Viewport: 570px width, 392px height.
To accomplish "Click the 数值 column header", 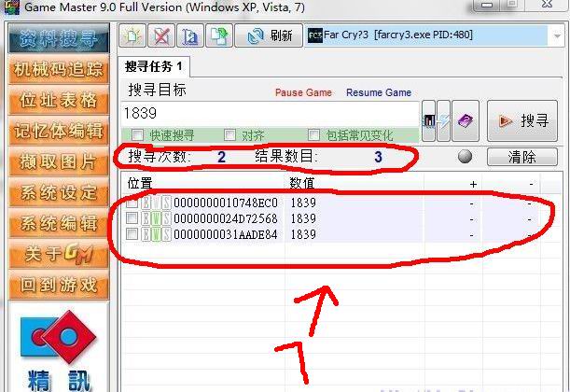I will [x=355, y=183].
